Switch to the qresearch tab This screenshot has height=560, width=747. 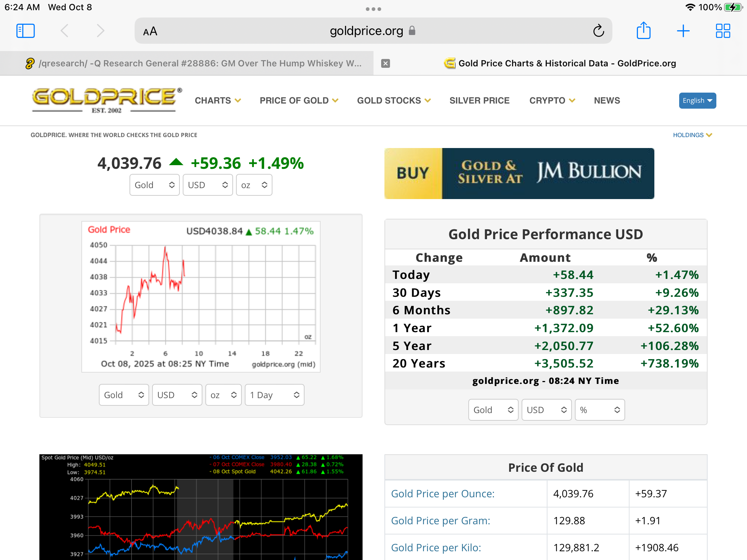point(193,63)
